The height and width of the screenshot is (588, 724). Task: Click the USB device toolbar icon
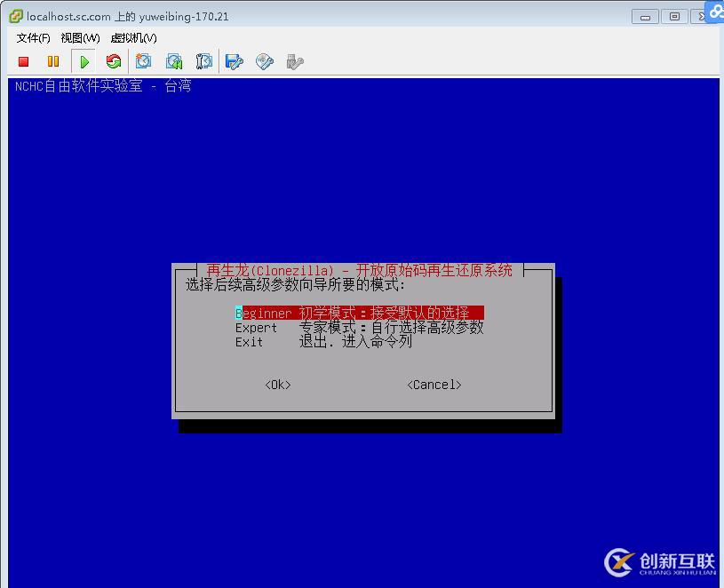tap(293, 60)
